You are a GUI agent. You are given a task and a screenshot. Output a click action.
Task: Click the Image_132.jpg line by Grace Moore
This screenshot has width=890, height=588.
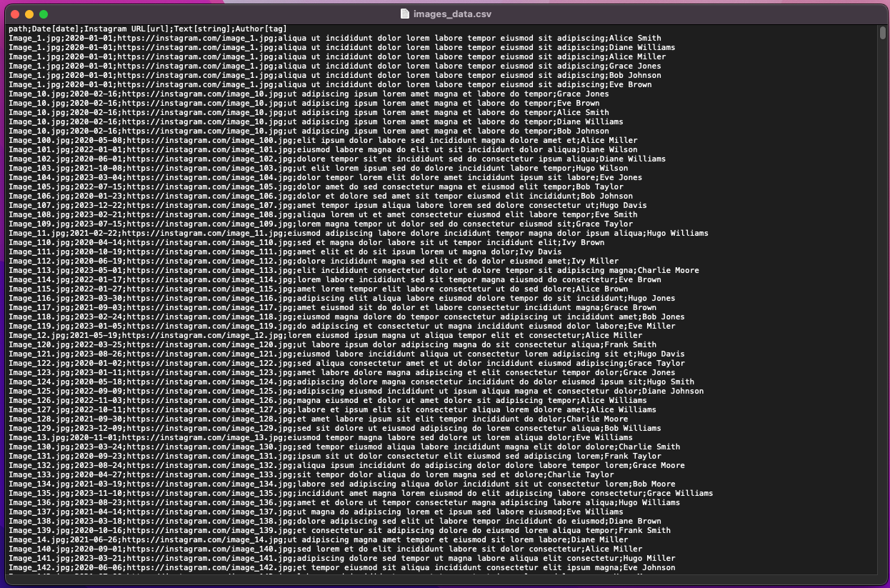click(347, 465)
